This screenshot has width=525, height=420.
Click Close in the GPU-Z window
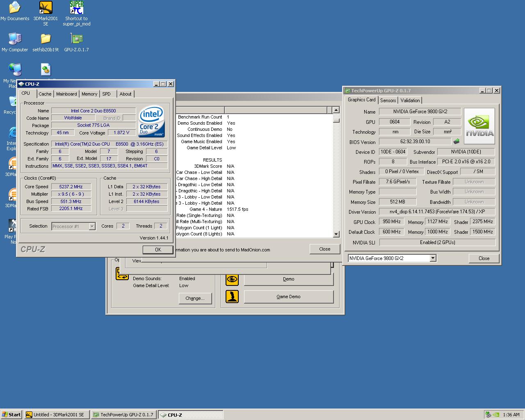point(484,258)
